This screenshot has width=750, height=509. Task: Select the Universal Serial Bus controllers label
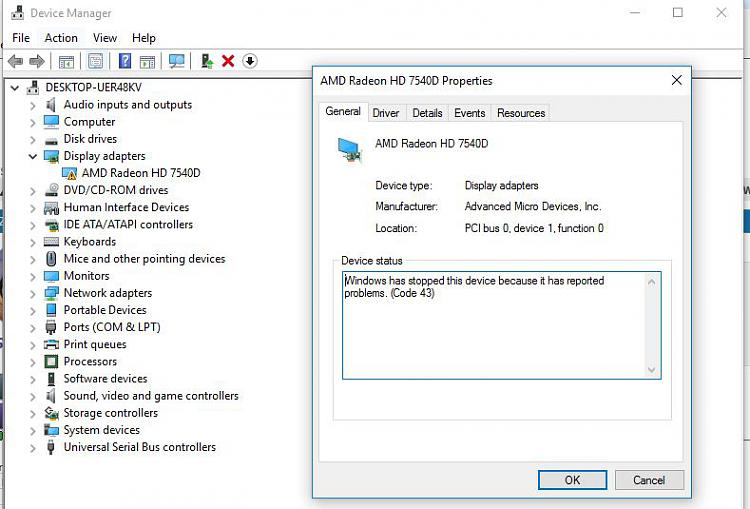[140, 447]
